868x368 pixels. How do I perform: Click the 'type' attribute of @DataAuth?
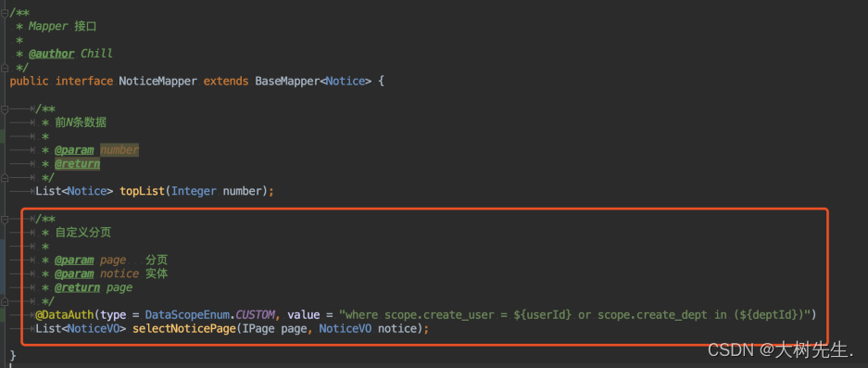(113, 315)
